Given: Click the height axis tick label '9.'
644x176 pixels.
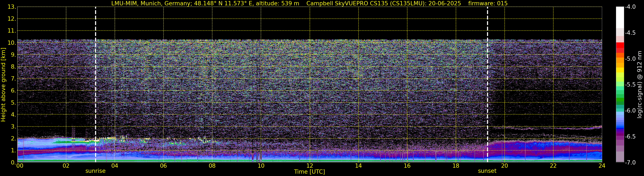Looking at the screenshot, I should tap(13, 55).
